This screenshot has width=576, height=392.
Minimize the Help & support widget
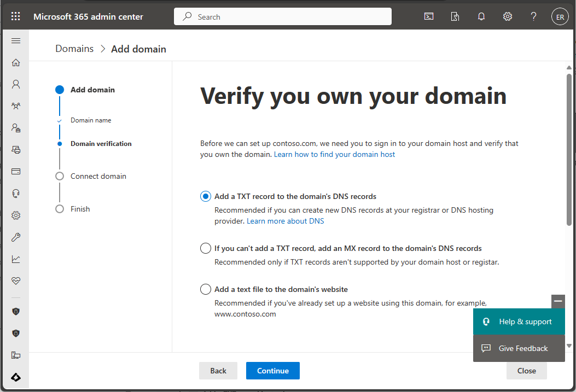coord(558,301)
